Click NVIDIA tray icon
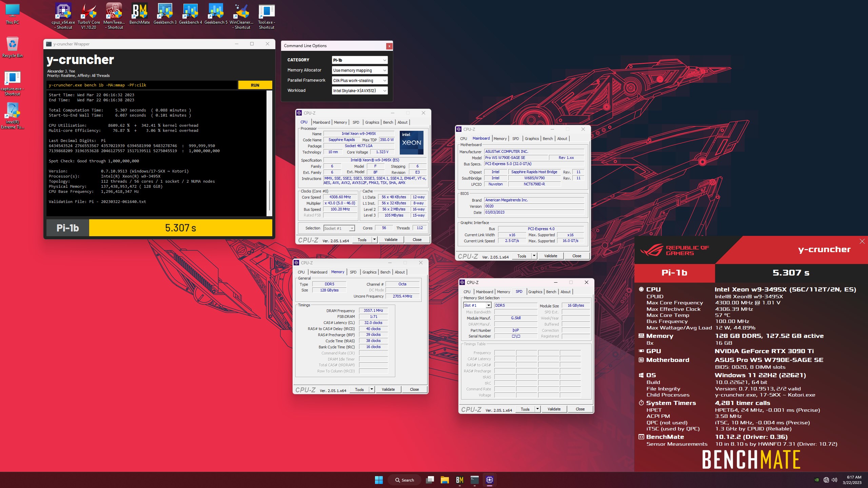Viewport: 868px width, 488px height. (817, 480)
